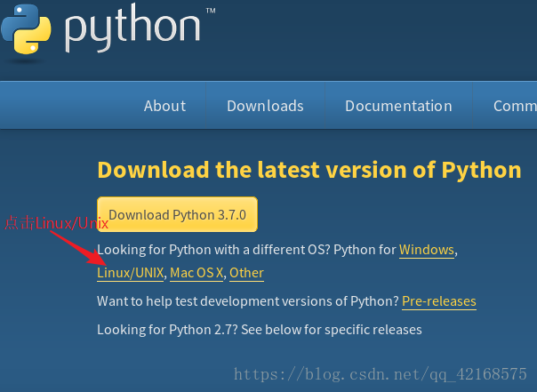Open the Documentation menu

pyautogui.click(x=398, y=106)
